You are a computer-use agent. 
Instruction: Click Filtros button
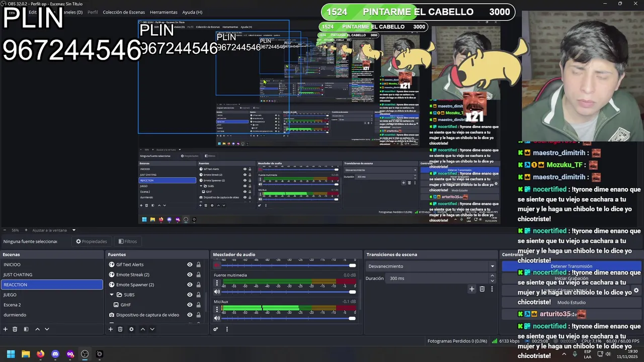pos(128,241)
